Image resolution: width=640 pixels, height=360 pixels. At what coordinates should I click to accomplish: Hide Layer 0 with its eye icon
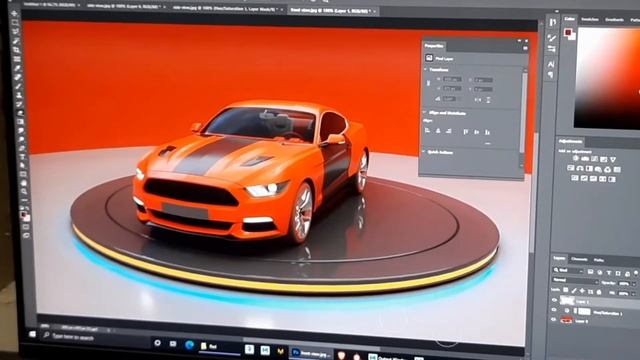pos(554,320)
